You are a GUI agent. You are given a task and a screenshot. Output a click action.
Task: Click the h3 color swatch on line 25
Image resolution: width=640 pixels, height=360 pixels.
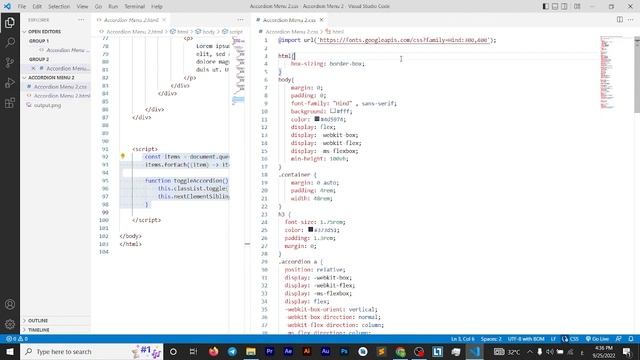[x=311, y=229]
